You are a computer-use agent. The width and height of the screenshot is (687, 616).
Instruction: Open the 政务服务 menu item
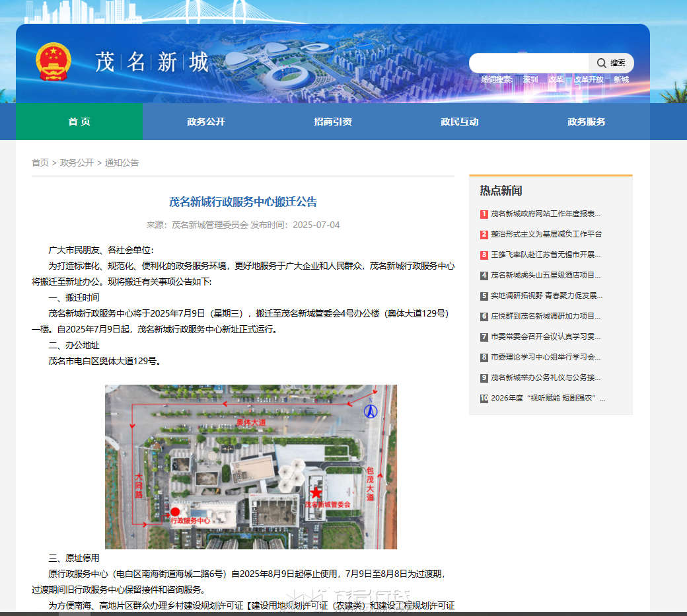coord(586,122)
